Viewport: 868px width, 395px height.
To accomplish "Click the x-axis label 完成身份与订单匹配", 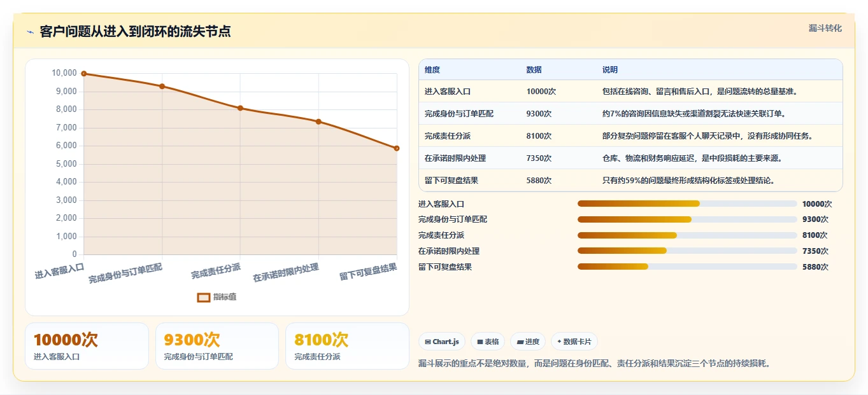I will pyautogui.click(x=125, y=274).
